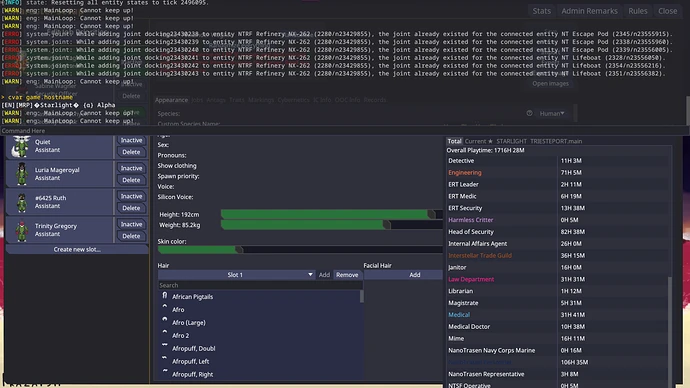
Task: Switch to the TRIESTEPORT.main tab
Action: point(556,141)
